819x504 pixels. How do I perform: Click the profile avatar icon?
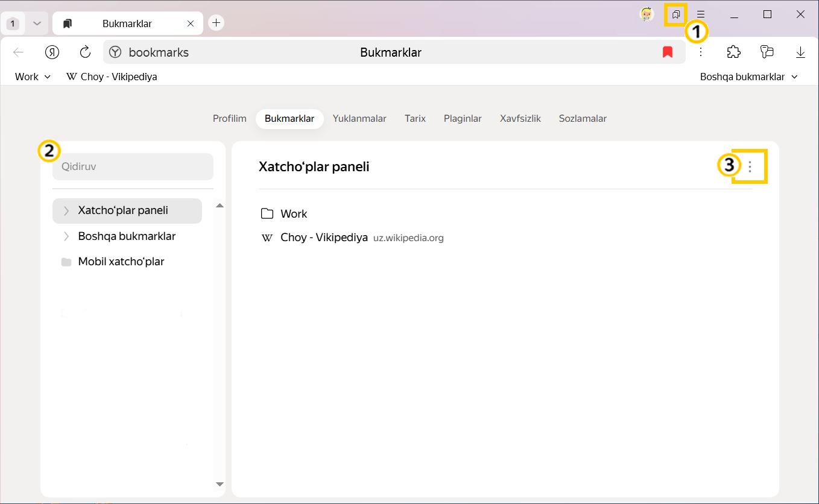pyautogui.click(x=647, y=14)
